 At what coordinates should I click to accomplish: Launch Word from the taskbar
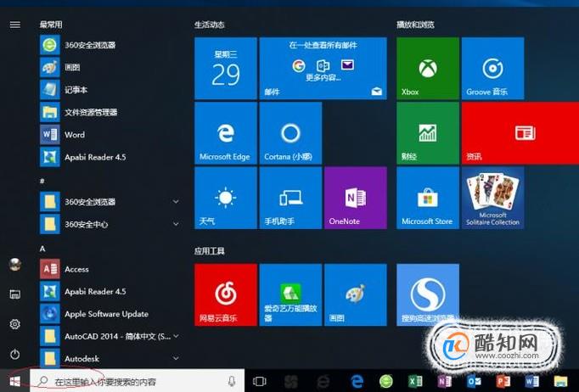[531, 381]
